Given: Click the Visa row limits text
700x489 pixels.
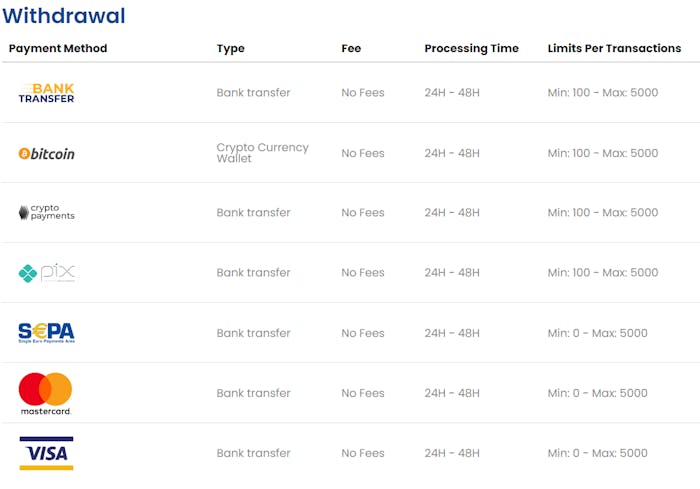Looking at the screenshot, I should point(597,453).
